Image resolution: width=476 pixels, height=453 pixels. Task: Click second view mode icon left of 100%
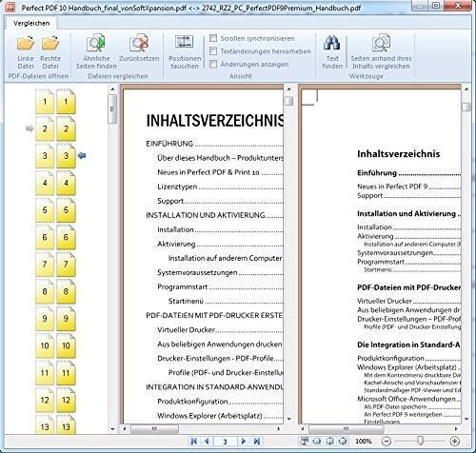317,441
